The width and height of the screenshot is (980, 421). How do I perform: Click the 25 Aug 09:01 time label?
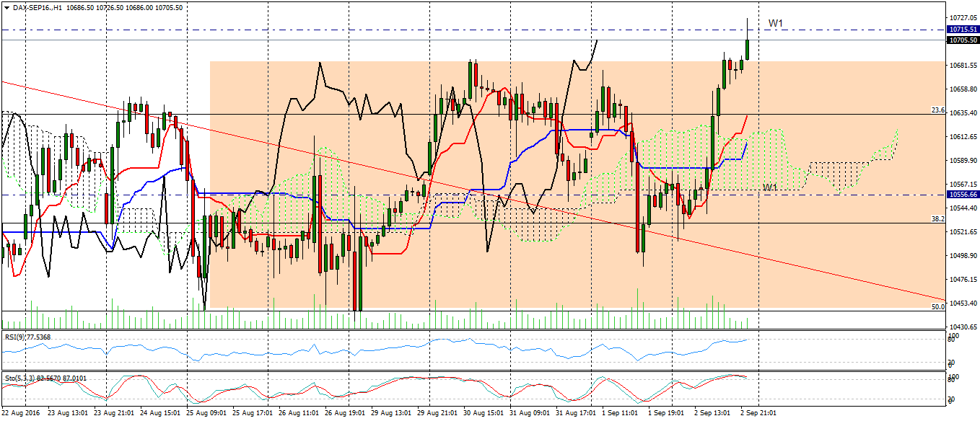click(x=206, y=413)
